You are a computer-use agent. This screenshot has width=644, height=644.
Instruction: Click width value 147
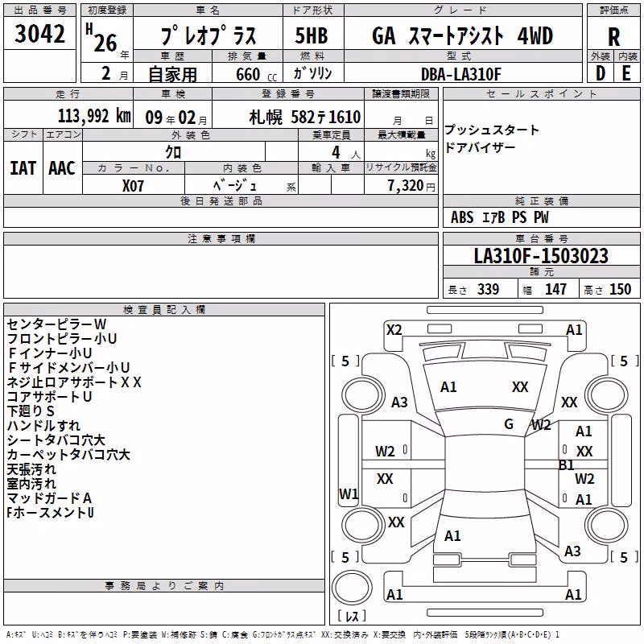(555, 290)
